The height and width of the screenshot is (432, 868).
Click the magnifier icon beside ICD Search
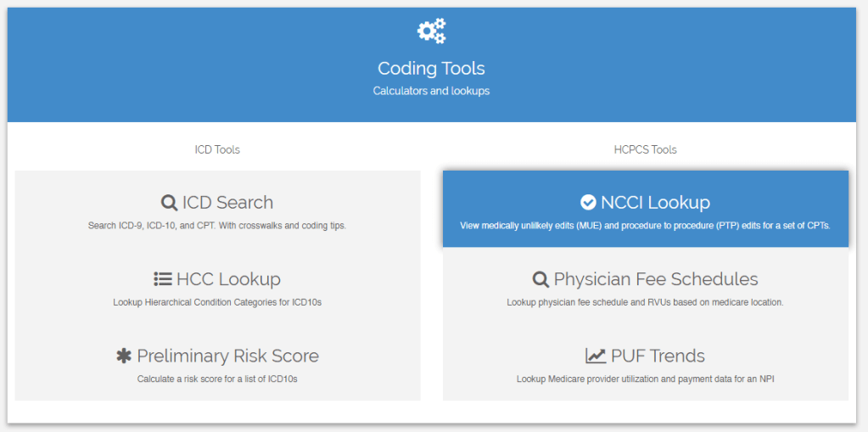(169, 203)
